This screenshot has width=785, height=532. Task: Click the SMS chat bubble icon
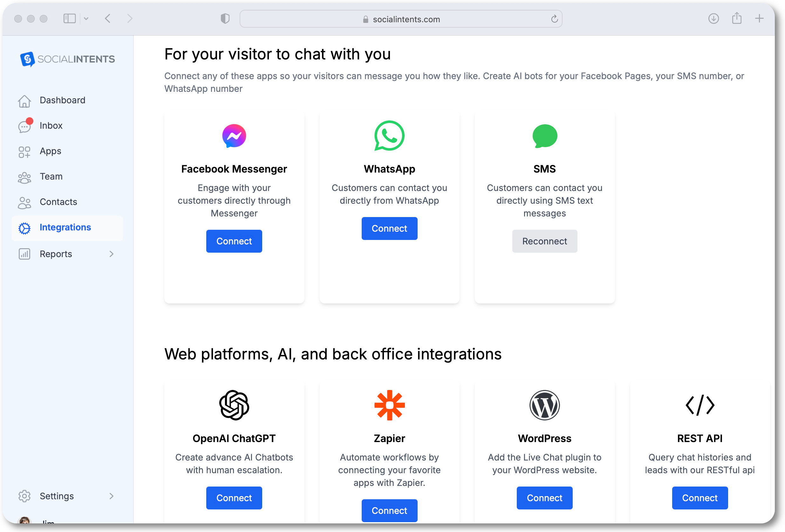tap(544, 136)
